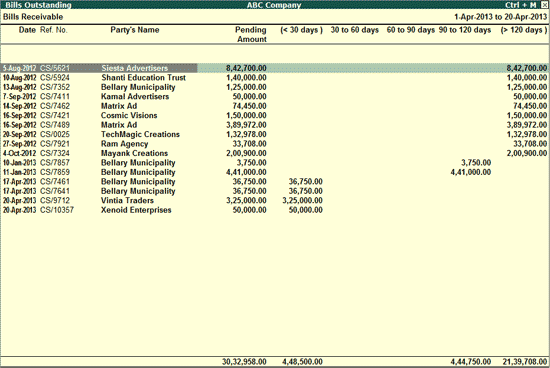550x368 pixels.
Task: Select Mayank Creations party name
Action: click(134, 153)
